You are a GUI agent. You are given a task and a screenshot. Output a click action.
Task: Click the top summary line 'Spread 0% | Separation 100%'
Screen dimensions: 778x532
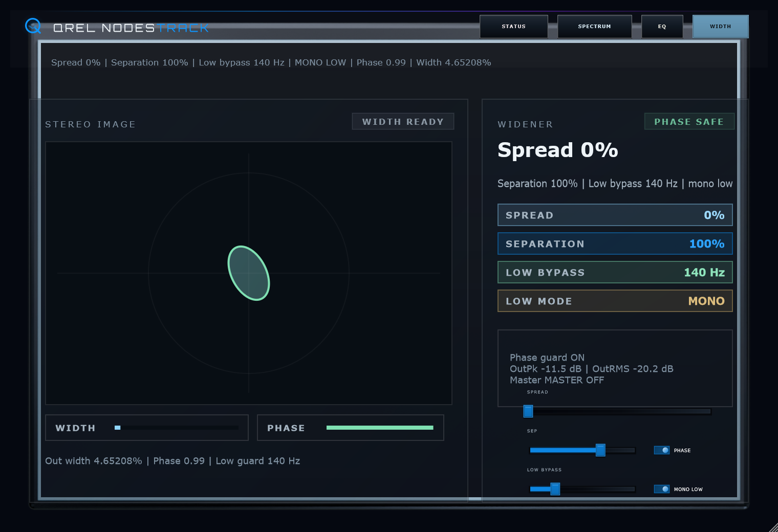click(271, 62)
